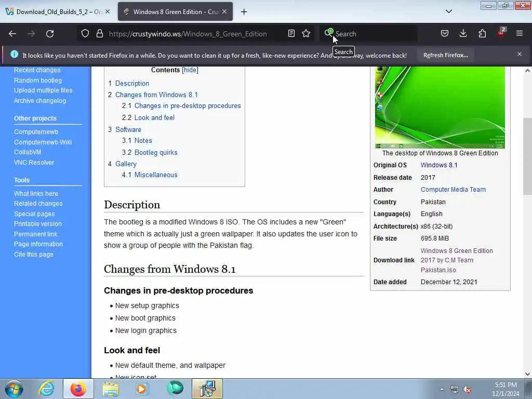Close the Download_Old_Builds_5_2 tab
Image resolution: width=532 pixels, height=399 pixels.
(108, 11)
